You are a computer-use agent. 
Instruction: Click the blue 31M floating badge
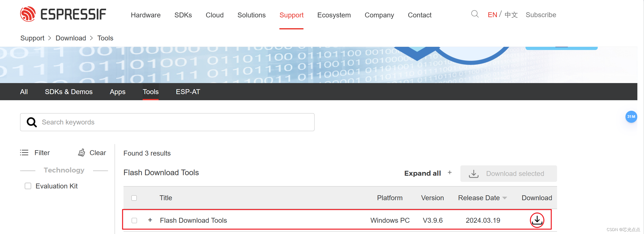631,117
